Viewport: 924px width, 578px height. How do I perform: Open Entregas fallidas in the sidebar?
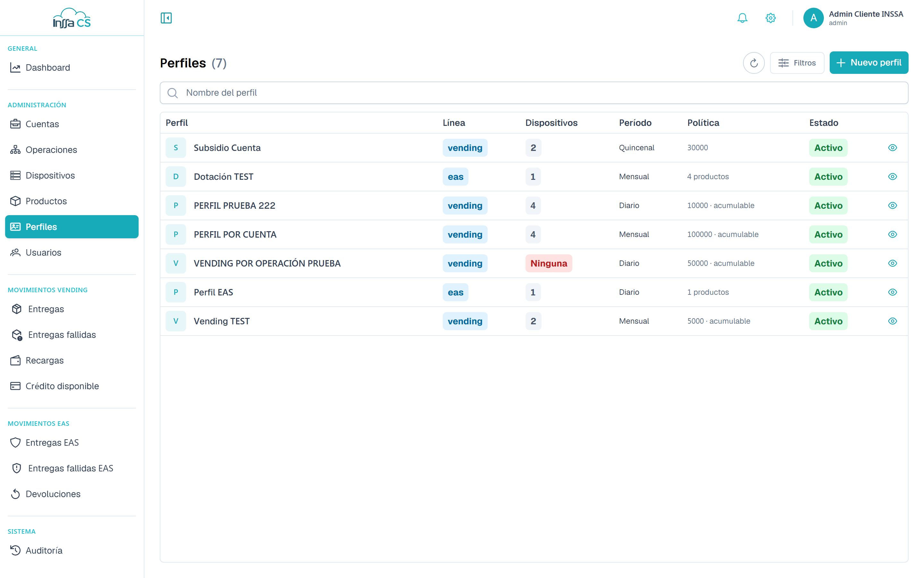click(x=72, y=335)
